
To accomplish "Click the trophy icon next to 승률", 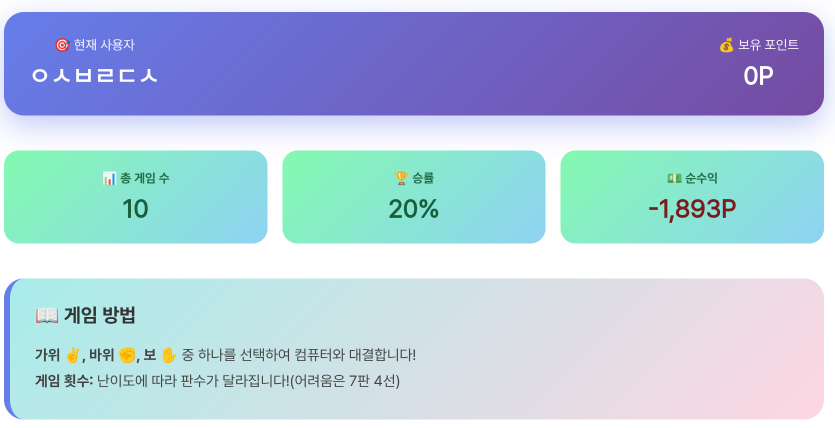I will click(402, 178).
